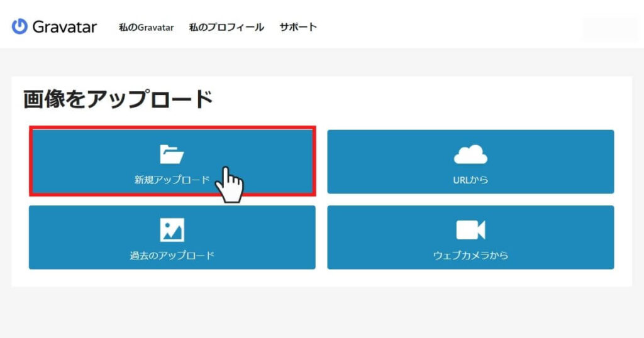
Task: Click the Gravatar power logo icon
Action: pos(19,26)
